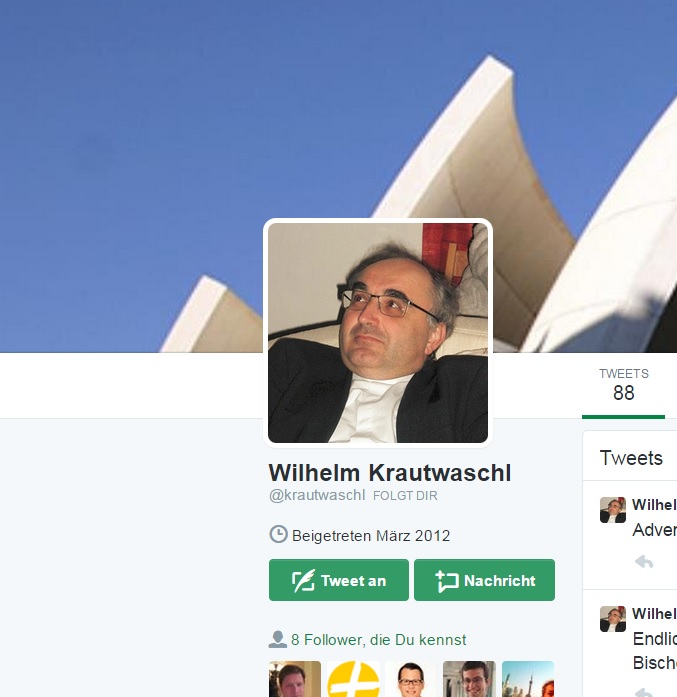Open follower avatar of man with glasses
The height and width of the screenshot is (697, 677).
[x=411, y=679]
